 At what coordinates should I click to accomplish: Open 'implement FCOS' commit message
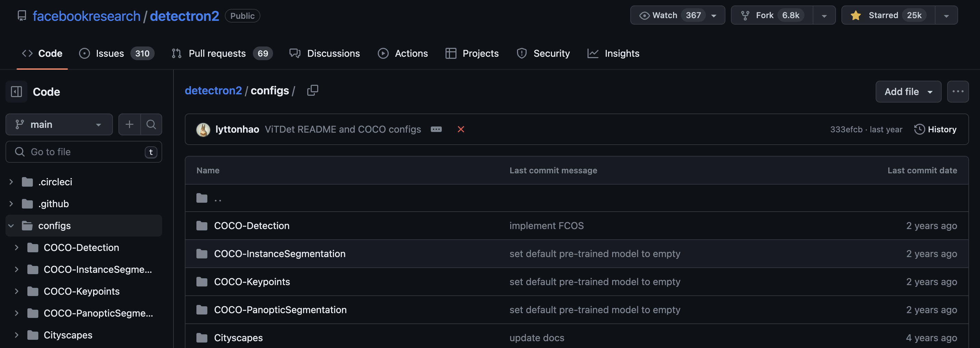click(x=546, y=225)
